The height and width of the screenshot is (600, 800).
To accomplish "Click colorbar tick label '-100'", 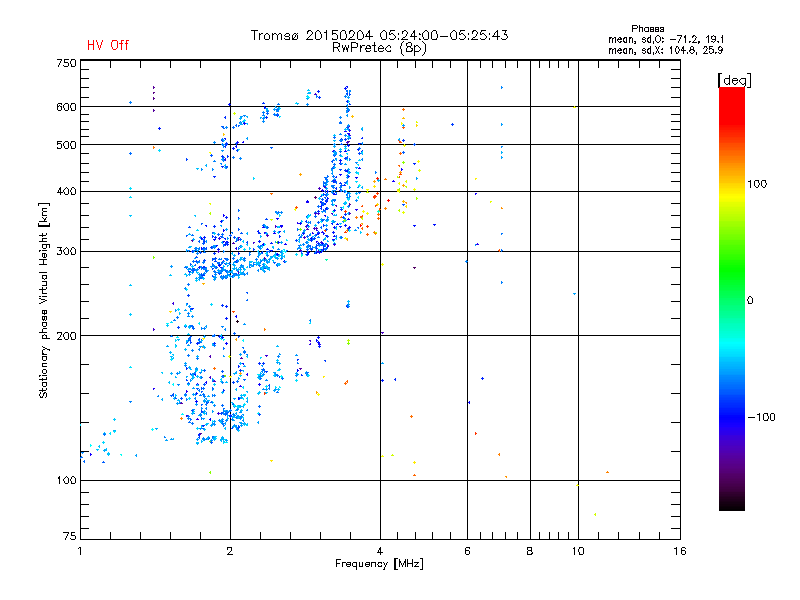I will point(761,417).
